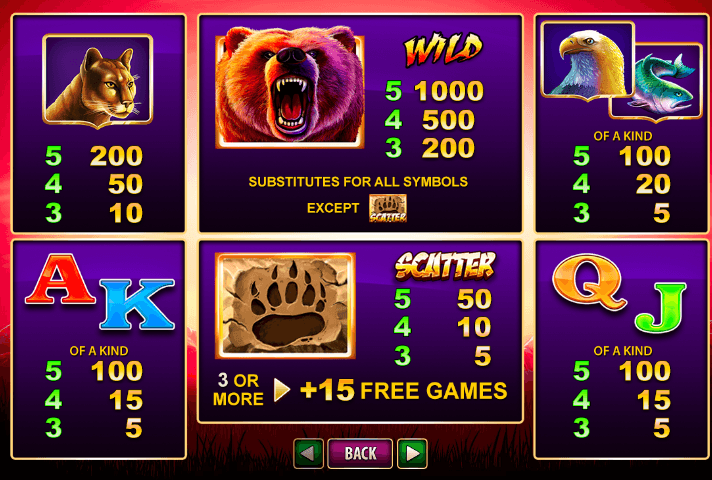Click the 1000 payout for five Wilds
The image size is (712, 480).
pos(449,91)
